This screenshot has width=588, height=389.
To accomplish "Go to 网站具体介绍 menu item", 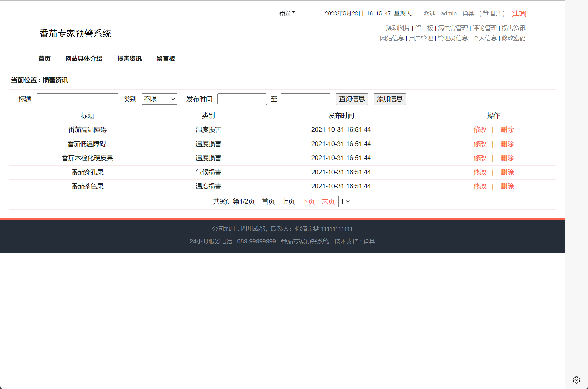I will [84, 59].
